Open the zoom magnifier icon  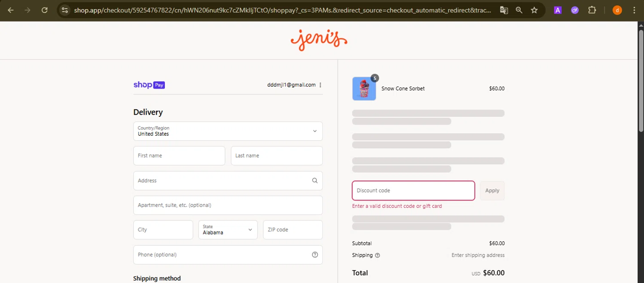(519, 10)
